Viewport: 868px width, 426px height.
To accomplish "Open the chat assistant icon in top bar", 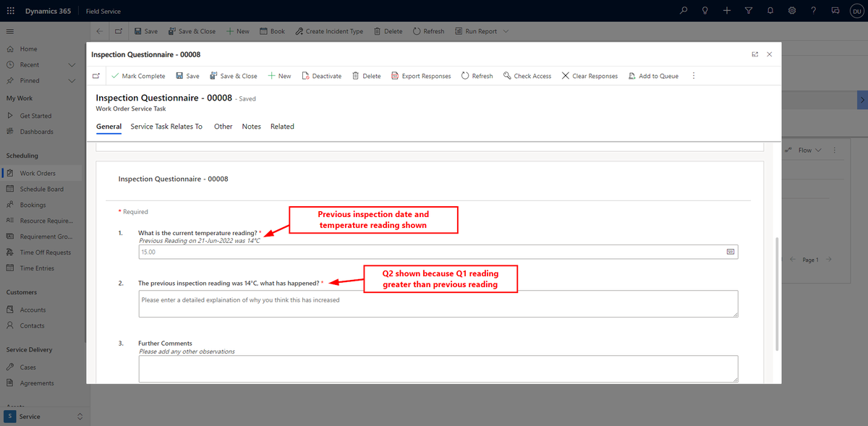I will [x=835, y=11].
